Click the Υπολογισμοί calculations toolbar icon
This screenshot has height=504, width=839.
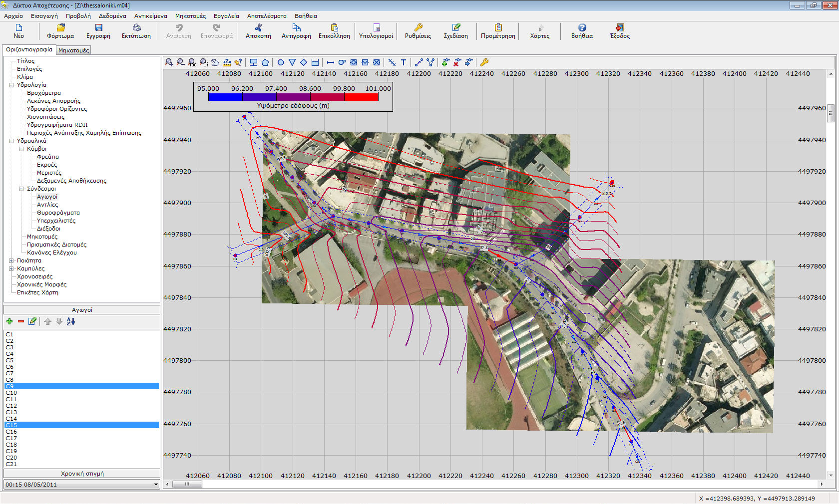(x=376, y=31)
